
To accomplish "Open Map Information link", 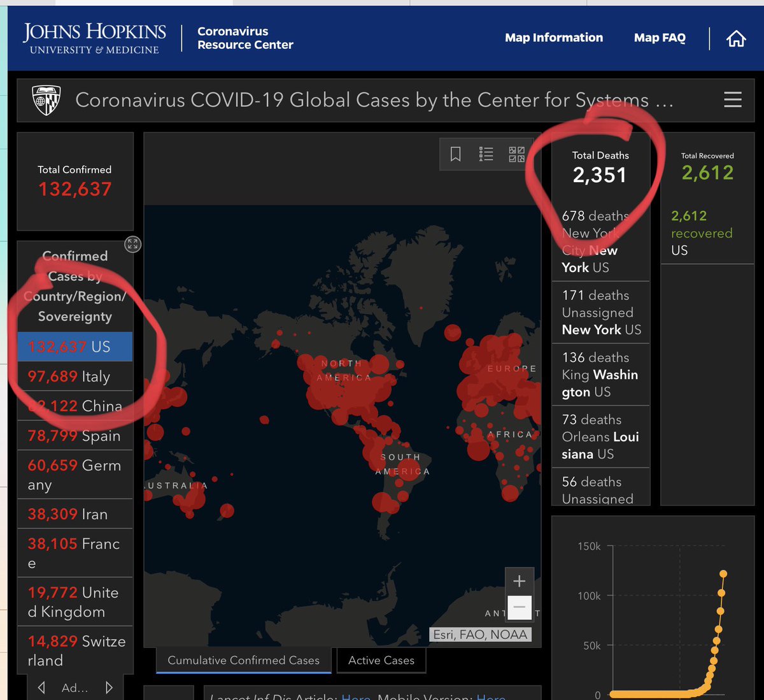I will [x=553, y=38].
